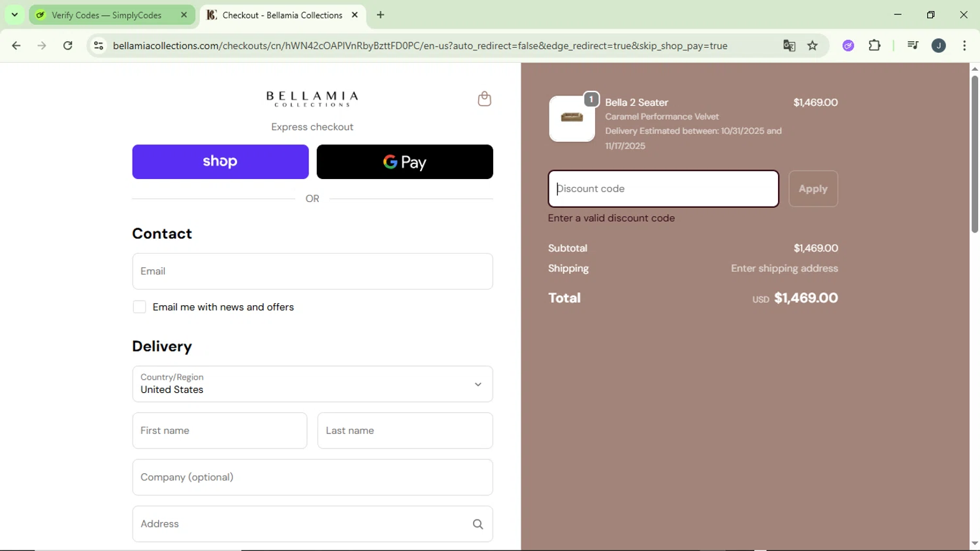Expand the Country/Region dropdown

(x=312, y=384)
